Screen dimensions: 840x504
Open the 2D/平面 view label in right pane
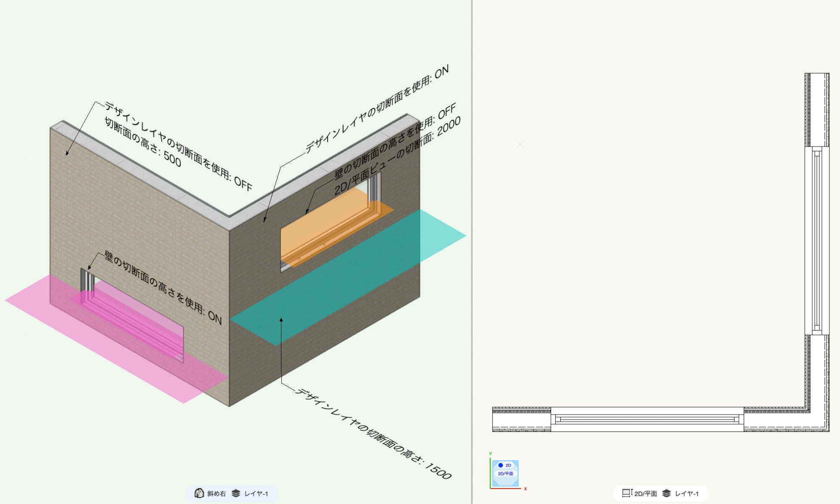(646, 493)
